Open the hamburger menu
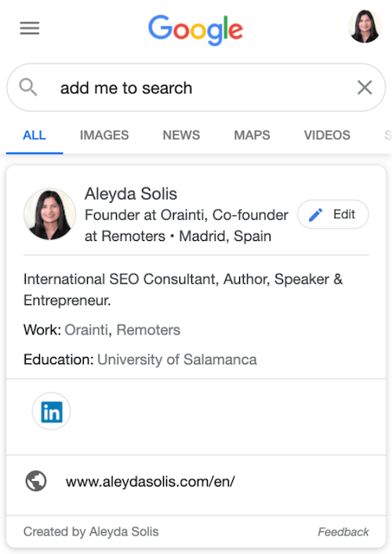 (30, 28)
